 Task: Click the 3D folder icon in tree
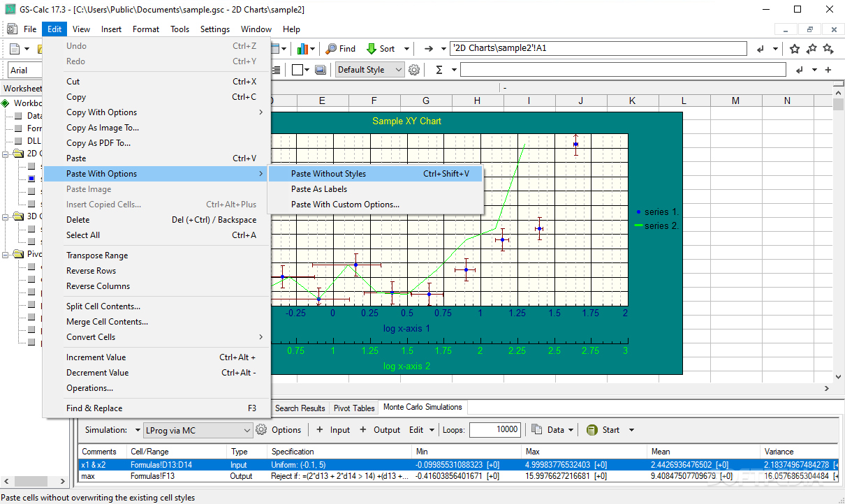tap(17, 216)
